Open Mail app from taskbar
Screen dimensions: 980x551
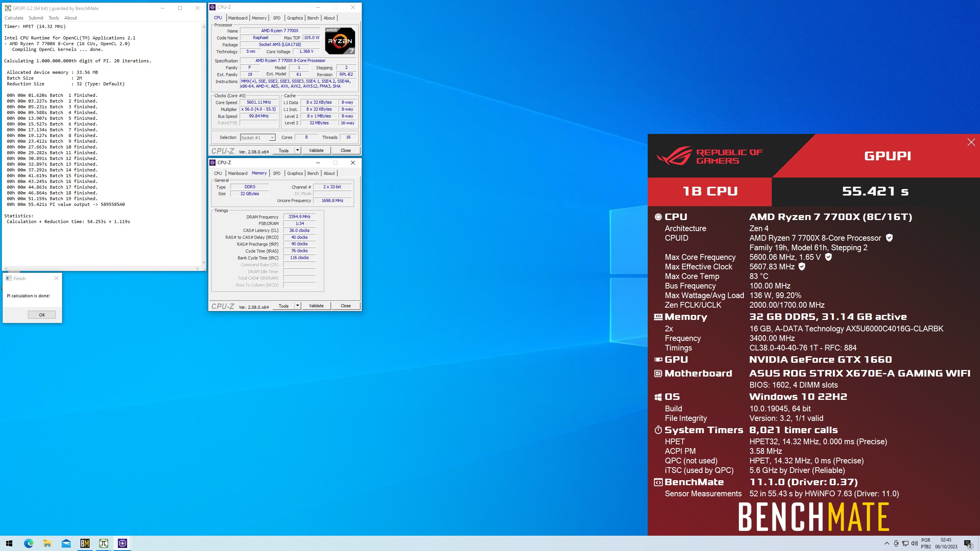pyautogui.click(x=66, y=543)
